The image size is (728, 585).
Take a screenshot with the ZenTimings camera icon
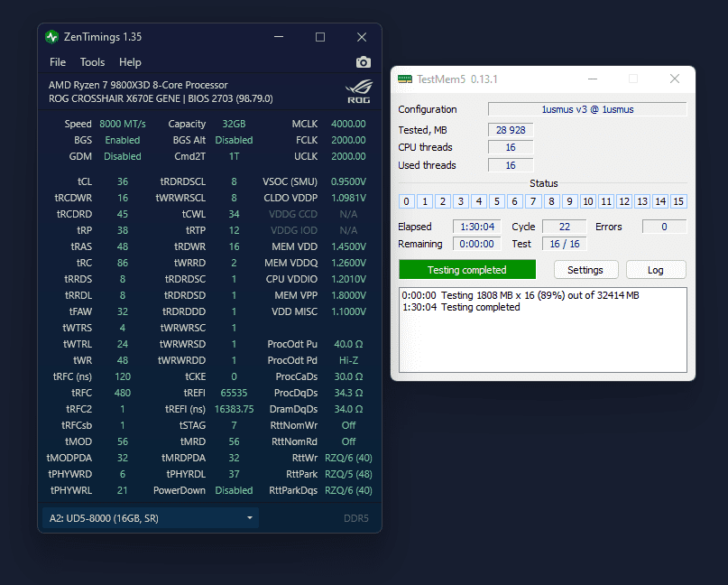pos(363,62)
